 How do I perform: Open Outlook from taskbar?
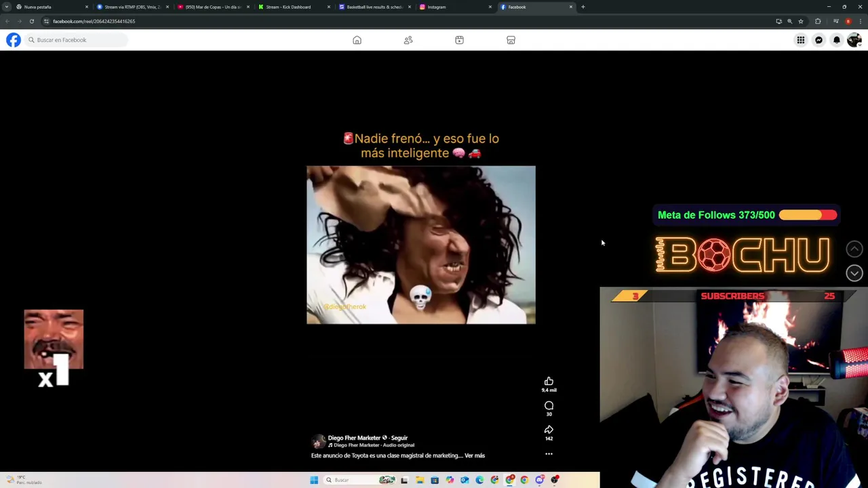465,480
